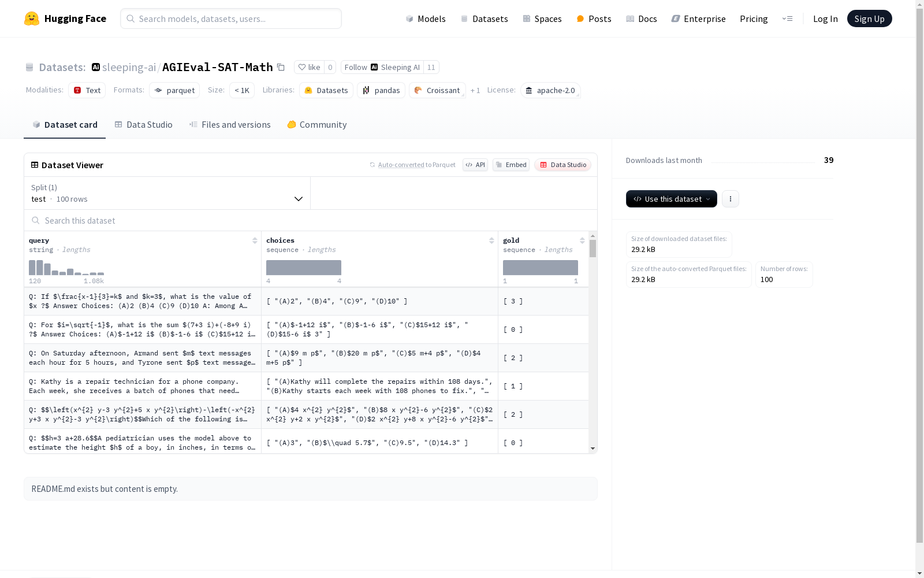Select the parquet format tag
The width and height of the screenshot is (924, 578).
174,90
